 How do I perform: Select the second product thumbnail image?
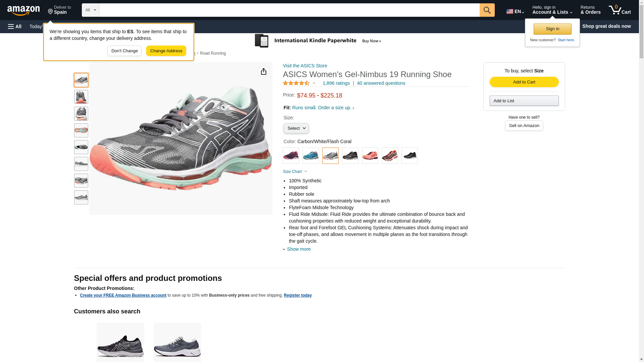pos(81,97)
